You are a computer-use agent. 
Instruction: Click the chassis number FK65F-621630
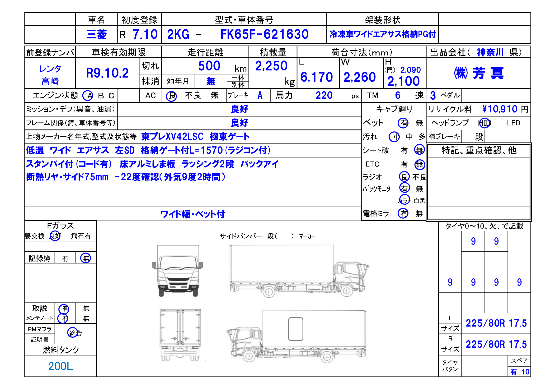click(x=264, y=35)
